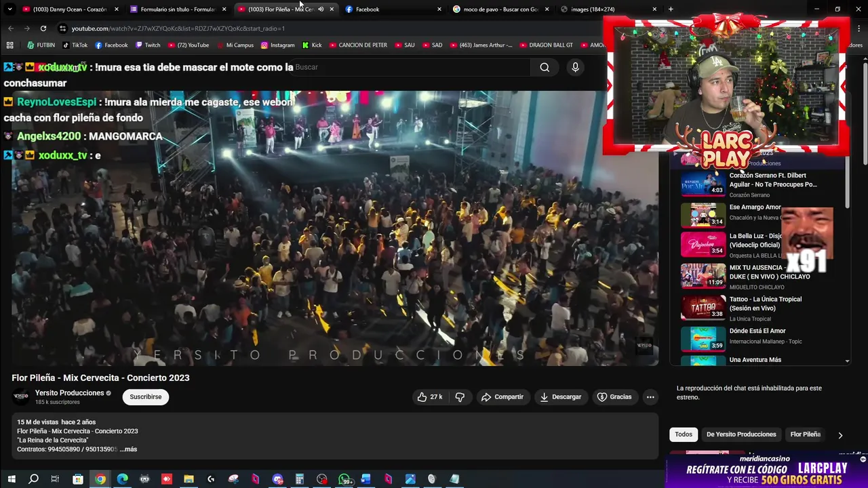The width and height of the screenshot is (868, 488).
Task: Open the three-dots more actions menu under the video
Action: point(650,396)
